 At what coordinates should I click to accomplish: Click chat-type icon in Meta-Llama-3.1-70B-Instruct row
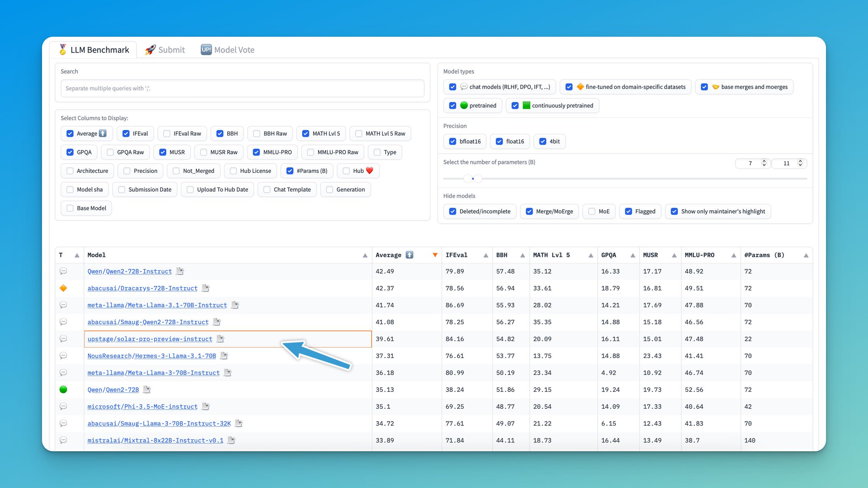coord(63,305)
